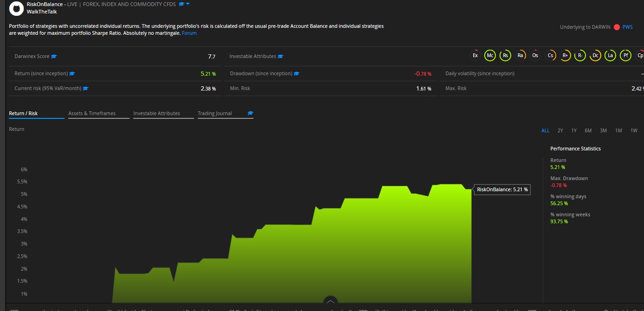The image size is (644, 311).
Task: Click the 5.21 % since-inception return value
Action: click(208, 74)
